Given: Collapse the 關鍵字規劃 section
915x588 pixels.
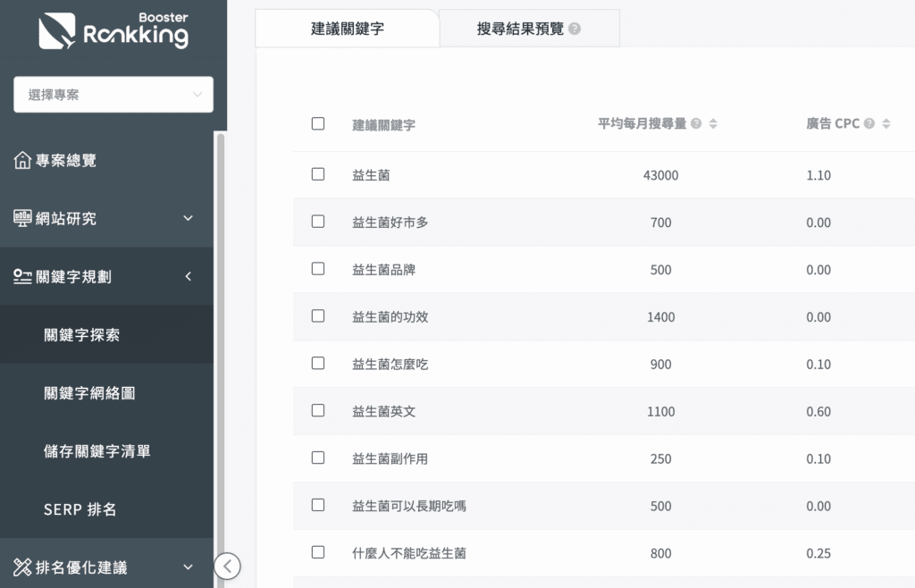Looking at the screenshot, I should tap(188, 276).
